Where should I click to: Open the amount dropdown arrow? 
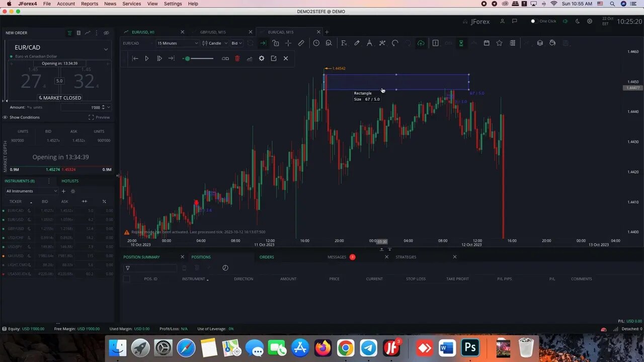[109, 107]
